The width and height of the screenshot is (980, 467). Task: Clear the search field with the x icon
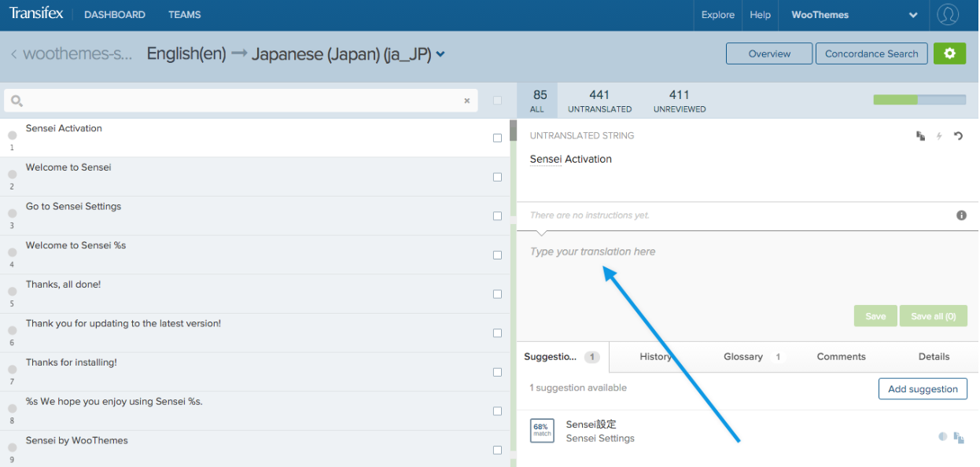coord(466,101)
